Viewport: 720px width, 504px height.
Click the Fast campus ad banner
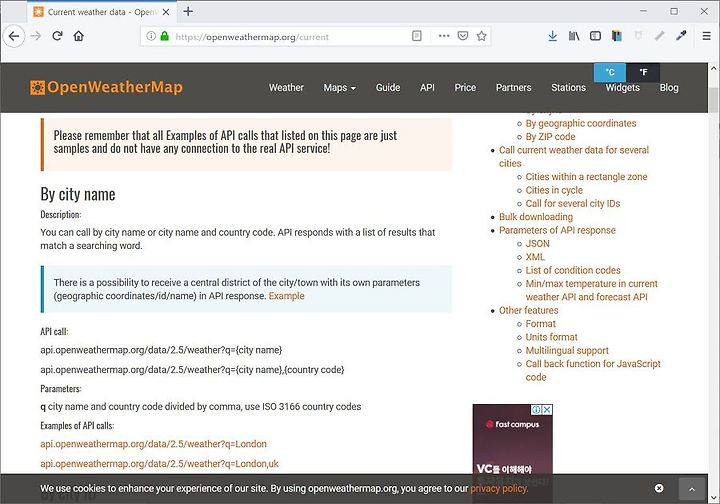[512, 441]
